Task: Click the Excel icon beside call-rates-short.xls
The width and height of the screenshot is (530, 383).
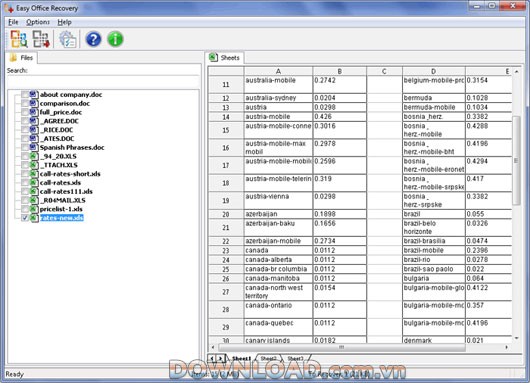Action: (x=33, y=173)
